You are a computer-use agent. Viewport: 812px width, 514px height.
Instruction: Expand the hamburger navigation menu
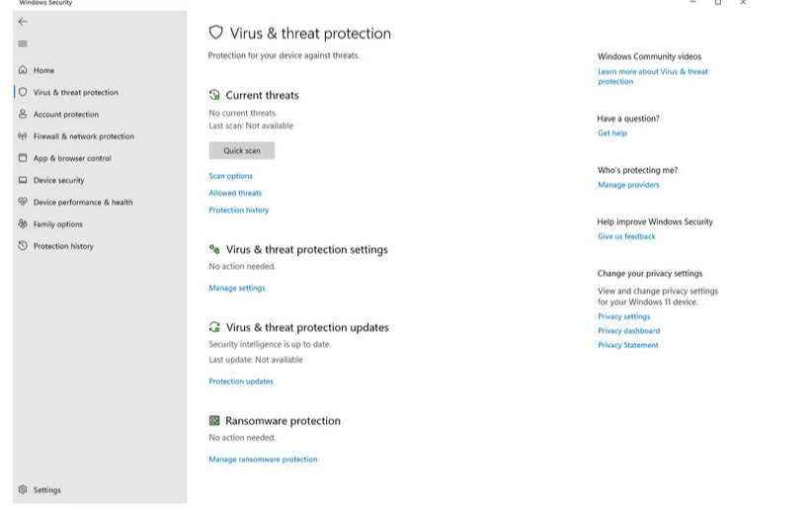23,43
